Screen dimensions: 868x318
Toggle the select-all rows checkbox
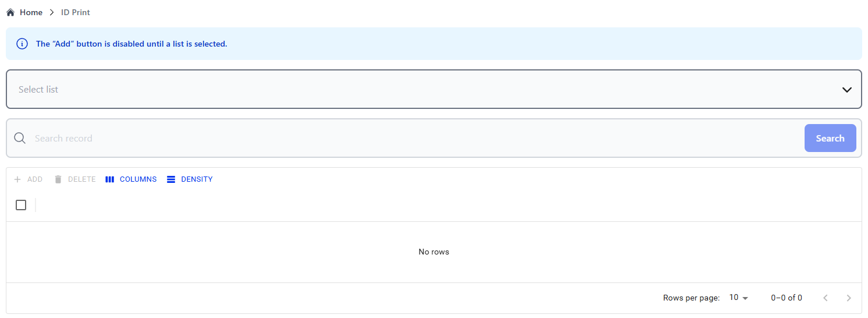[21, 205]
